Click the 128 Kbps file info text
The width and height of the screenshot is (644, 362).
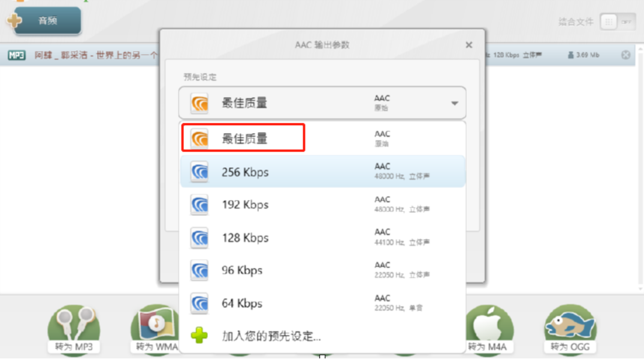tap(506, 55)
